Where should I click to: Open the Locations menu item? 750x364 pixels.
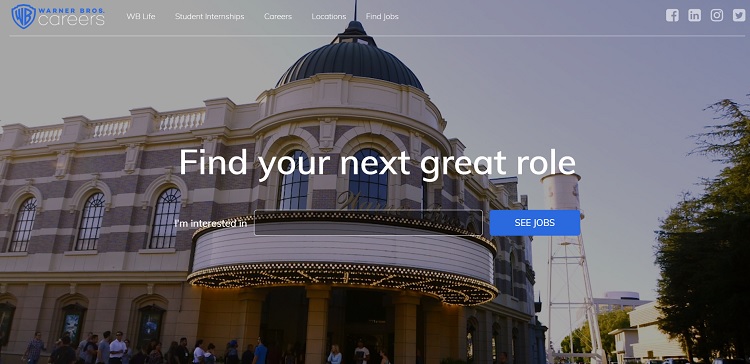pos(329,16)
